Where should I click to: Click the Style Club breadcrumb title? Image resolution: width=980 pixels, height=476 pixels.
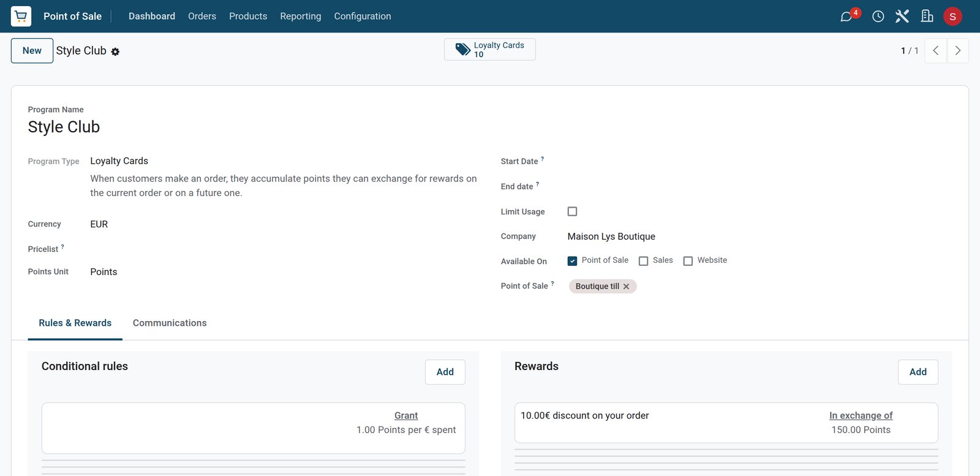coord(81,51)
